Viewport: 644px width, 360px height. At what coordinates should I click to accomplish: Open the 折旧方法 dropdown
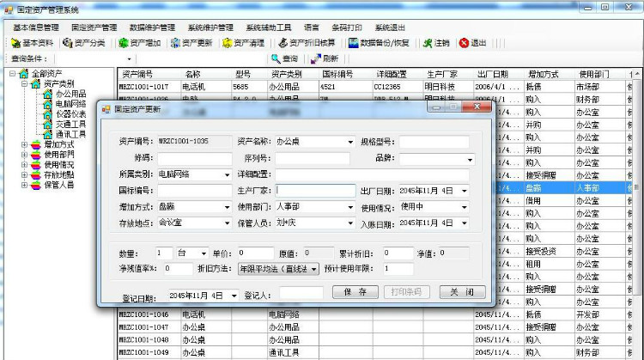click(313, 269)
